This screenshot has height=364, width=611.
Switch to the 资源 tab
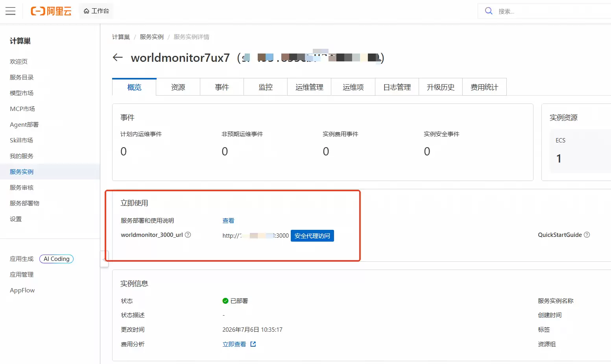click(x=178, y=87)
